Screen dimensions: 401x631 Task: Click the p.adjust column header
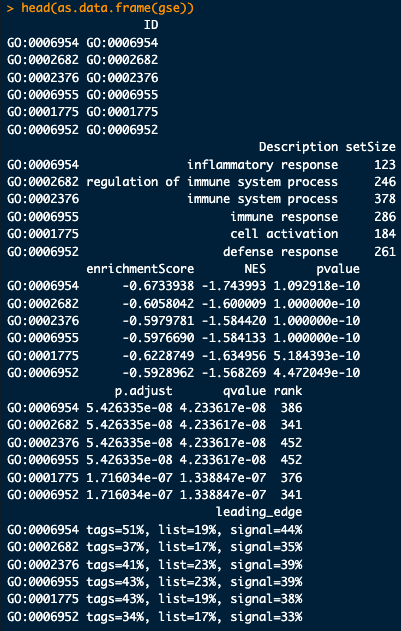[x=143, y=391]
